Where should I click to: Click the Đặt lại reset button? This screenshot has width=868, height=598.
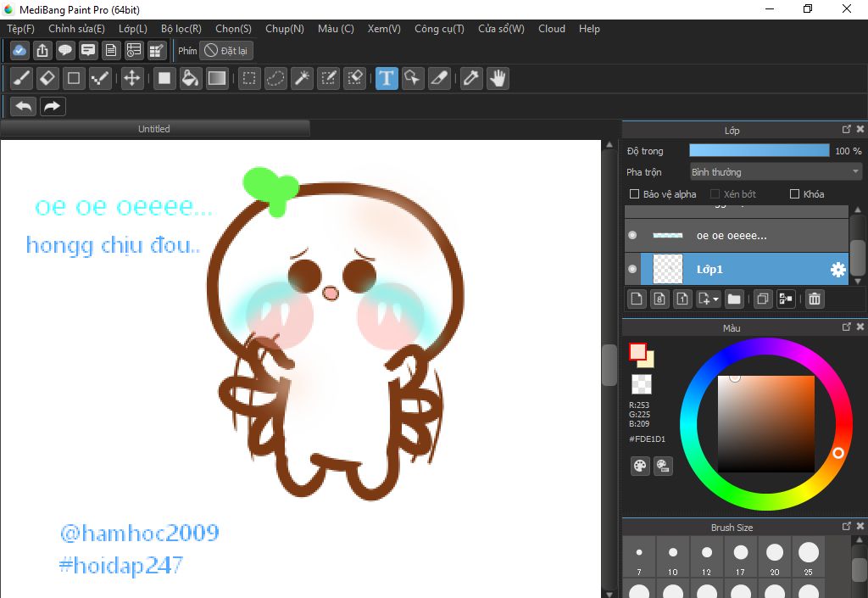(x=226, y=51)
